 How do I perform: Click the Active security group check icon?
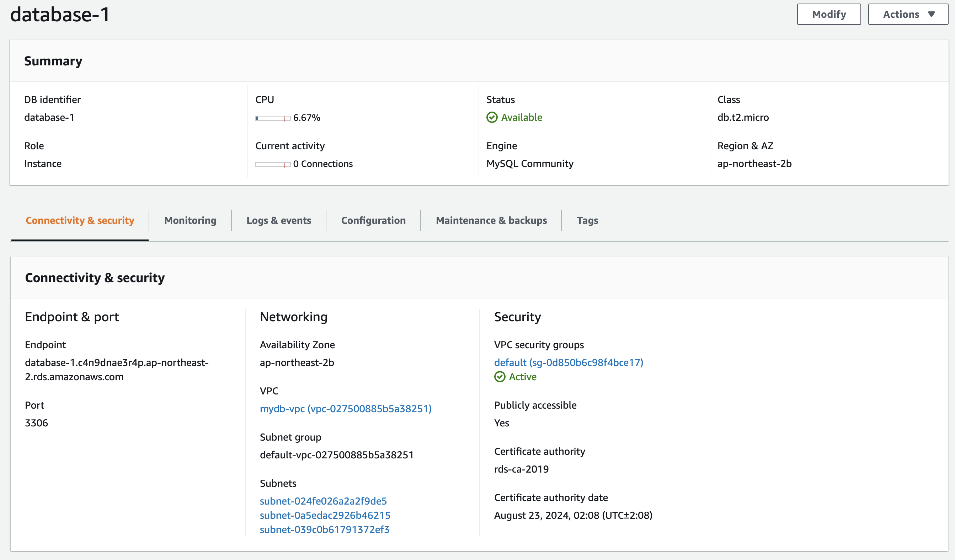500,377
